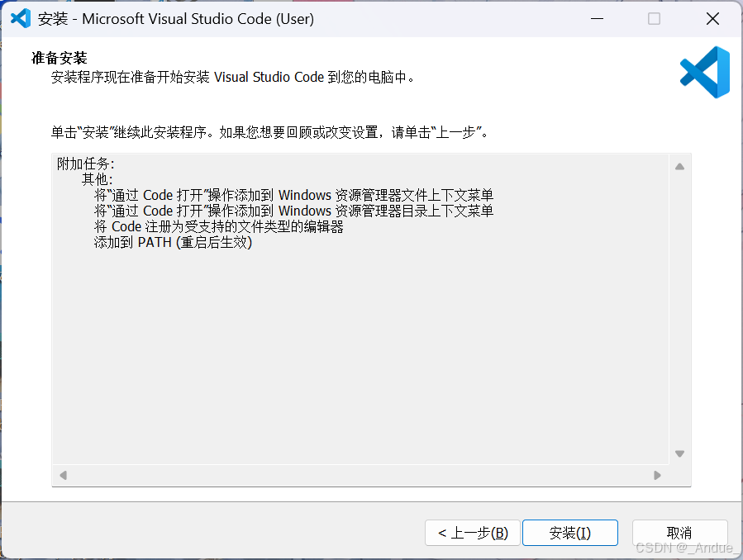Select the 附加任务: line in summary
Image resolution: width=743 pixels, height=560 pixels.
86,164
